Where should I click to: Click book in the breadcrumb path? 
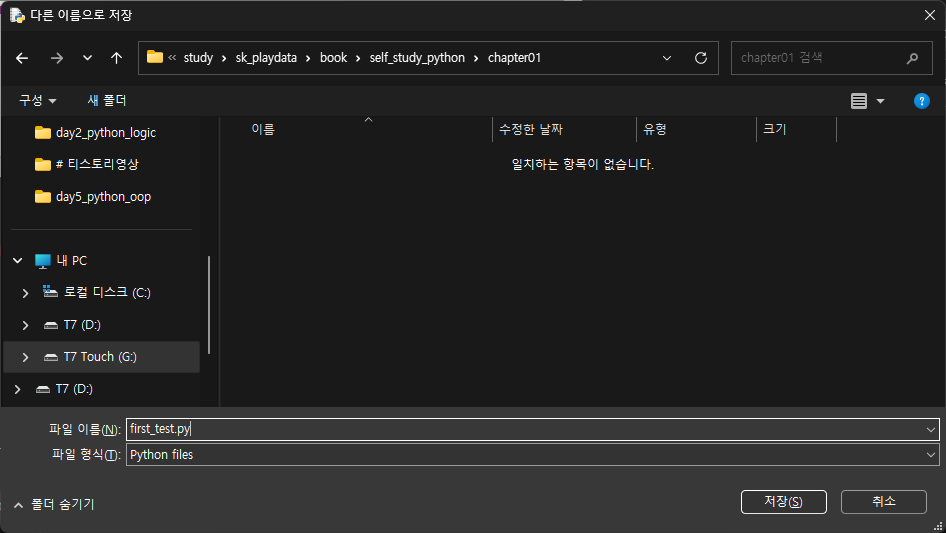pos(333,58)
